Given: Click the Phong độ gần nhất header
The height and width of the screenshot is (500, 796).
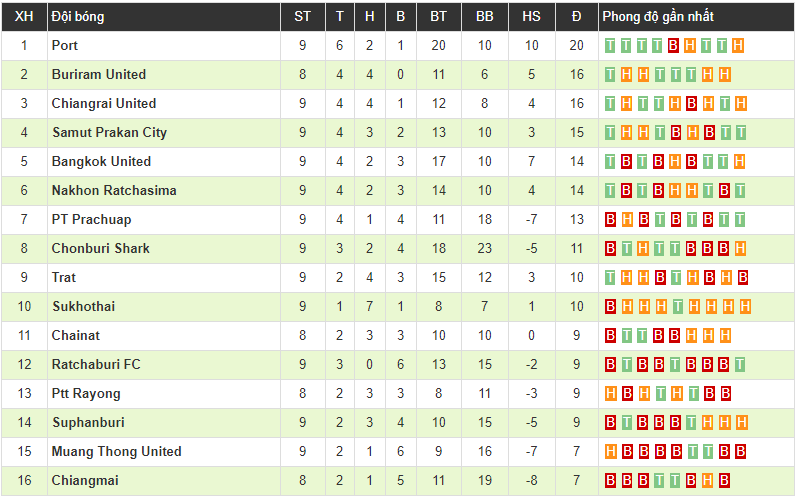Looking at the screenshot, I should pos(657,16).
